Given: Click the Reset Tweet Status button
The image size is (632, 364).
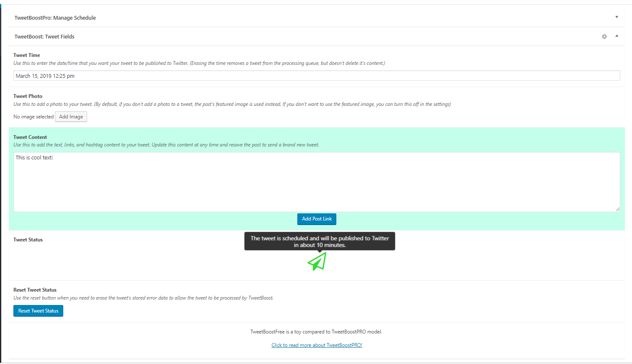Looking at the screenshot, I should tap(39, 311).
